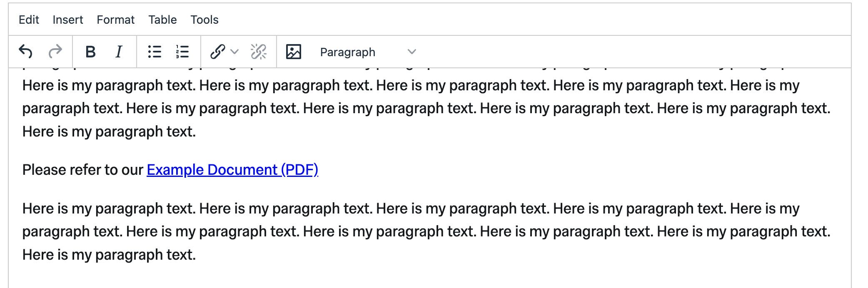The height and width of the screenshot is (288, 868).
Task: Click the Undo arrow icon
Action: (26, 52)
